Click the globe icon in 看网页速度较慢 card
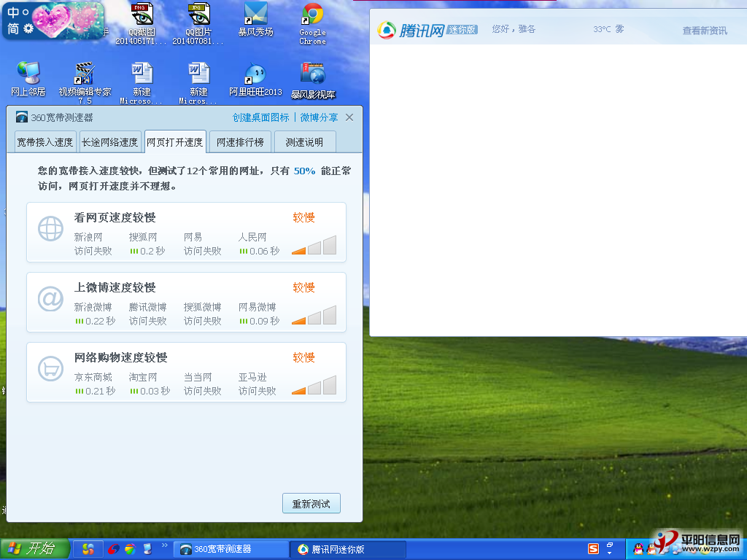 click(x=50, y=228)
